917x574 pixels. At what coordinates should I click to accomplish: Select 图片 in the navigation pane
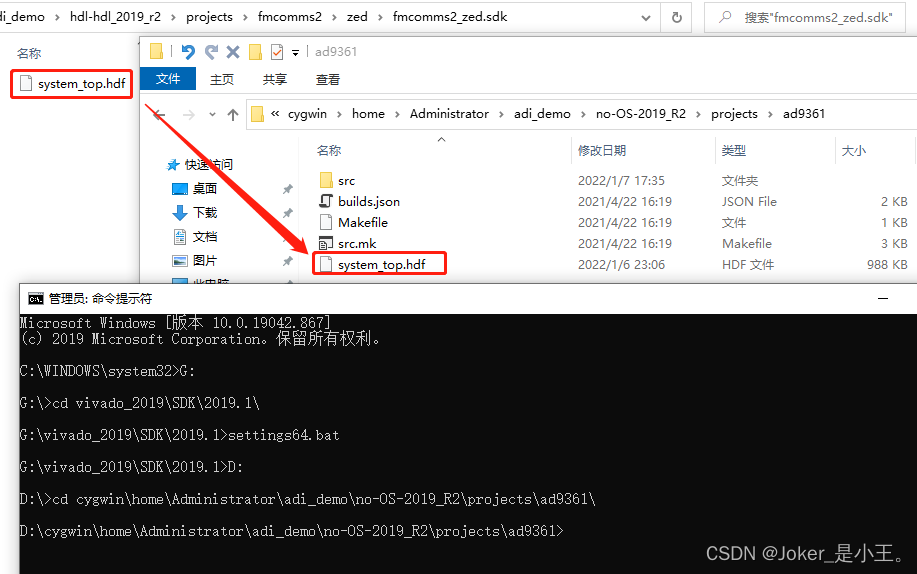pos(205,261)
